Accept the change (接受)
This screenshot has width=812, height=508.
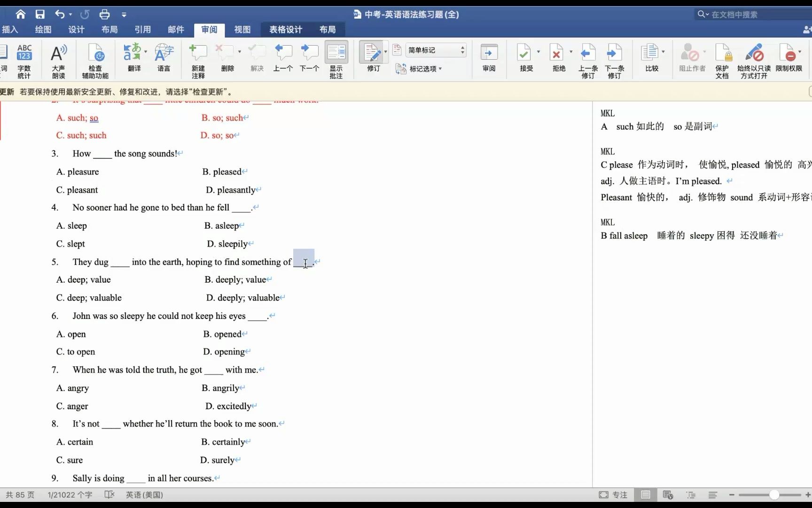525,57
